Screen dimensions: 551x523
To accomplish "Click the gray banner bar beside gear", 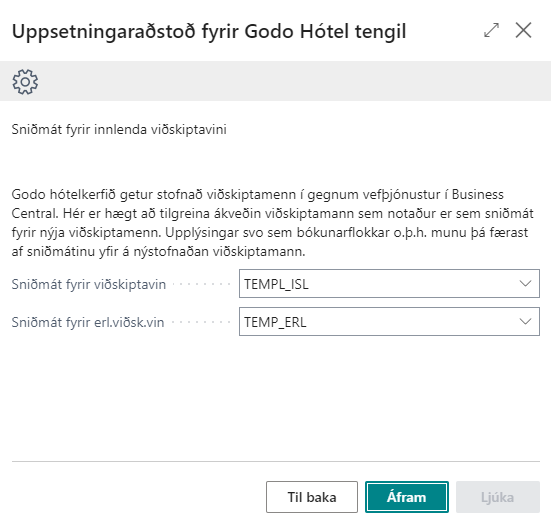I will (281, 81).
